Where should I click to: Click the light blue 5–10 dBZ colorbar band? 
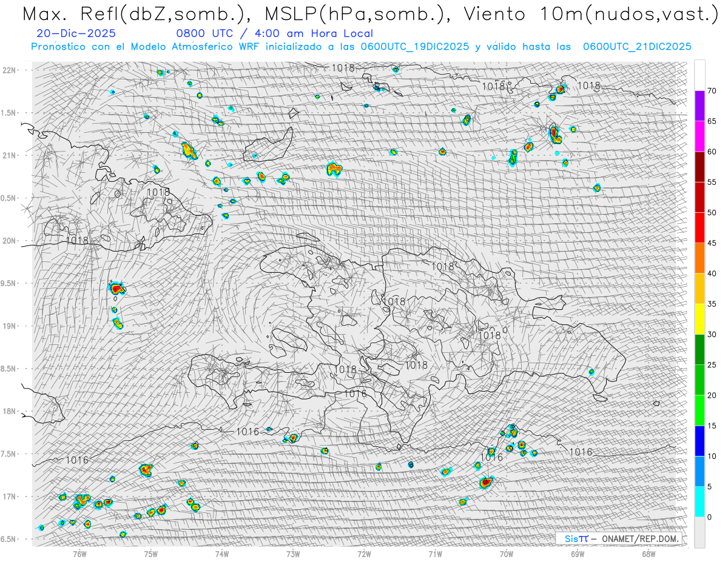(699, 471)
